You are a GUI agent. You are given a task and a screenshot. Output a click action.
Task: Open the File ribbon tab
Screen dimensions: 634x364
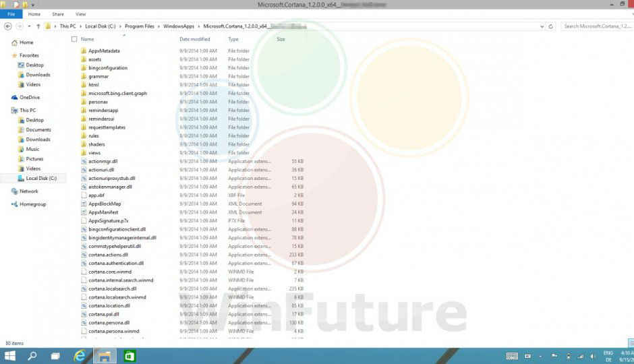(11, 14)
